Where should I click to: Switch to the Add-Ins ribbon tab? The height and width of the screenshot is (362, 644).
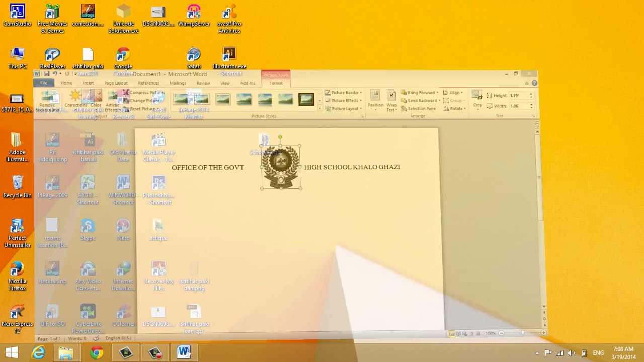point(248,83)
